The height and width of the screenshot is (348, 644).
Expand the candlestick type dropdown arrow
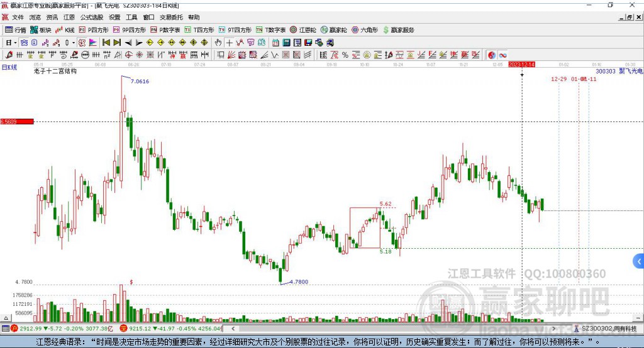[74, 43]
